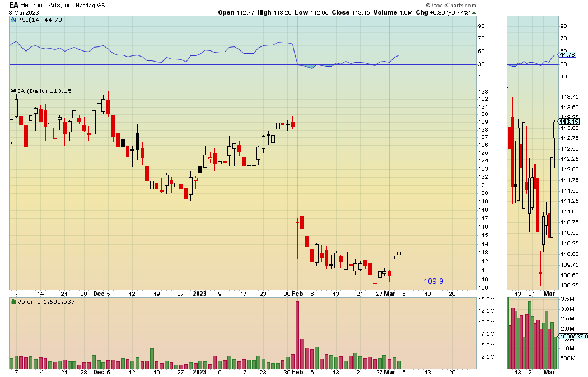Click the 'Volume 1,600,537' legend text

(x=46, y=301)
